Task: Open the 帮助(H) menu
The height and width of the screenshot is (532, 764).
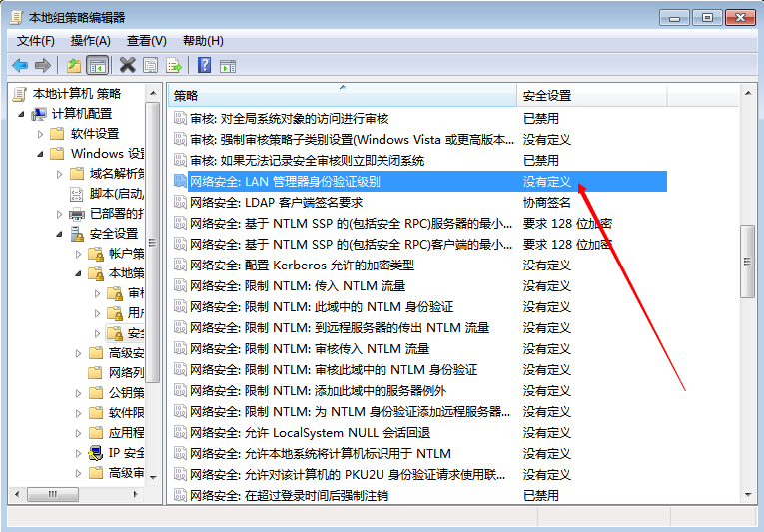Action: 203,41
